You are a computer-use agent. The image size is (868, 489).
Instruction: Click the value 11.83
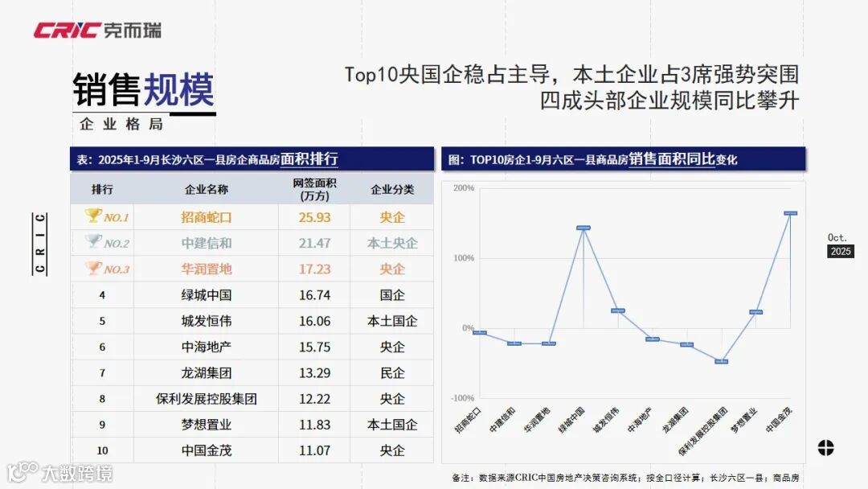click(314, 425)
